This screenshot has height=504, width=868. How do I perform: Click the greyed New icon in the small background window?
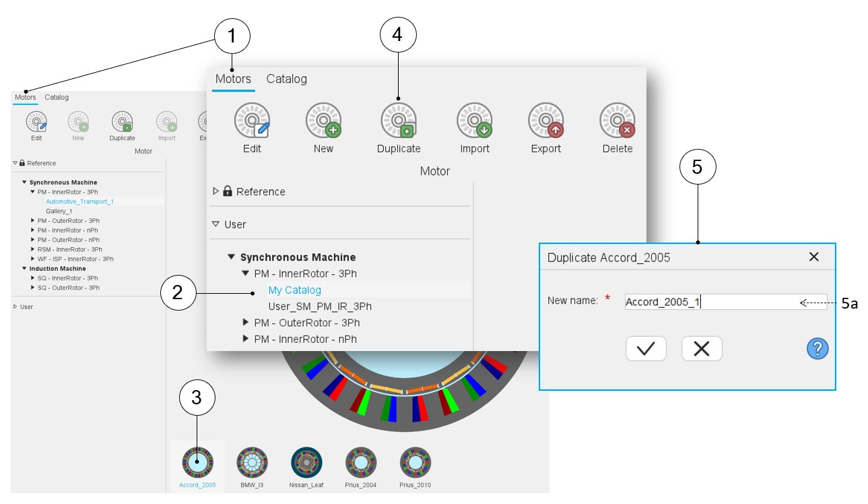click(x=78, y=122)
